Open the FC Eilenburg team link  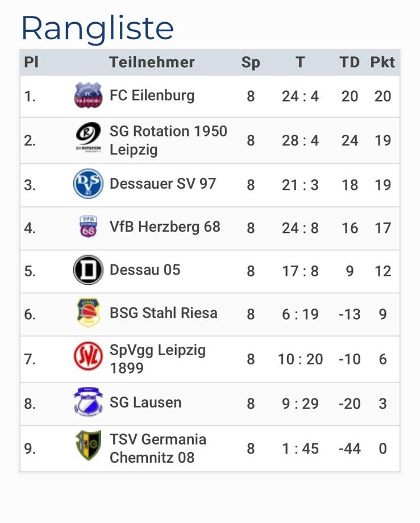[x=152, y=96]
